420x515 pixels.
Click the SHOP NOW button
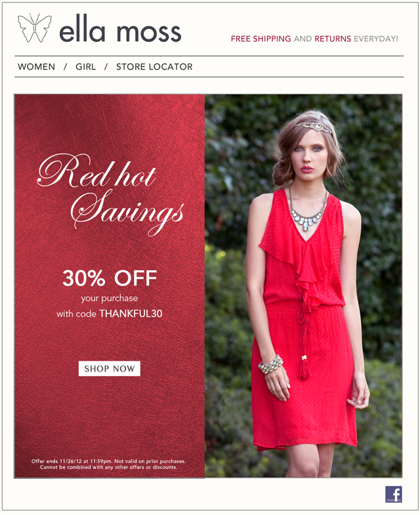(110, 369)
